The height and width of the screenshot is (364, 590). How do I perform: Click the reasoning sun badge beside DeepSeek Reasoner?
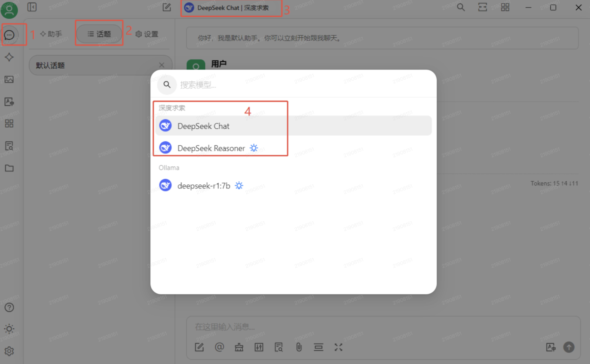pyautogui.click(x=254, y=148)
